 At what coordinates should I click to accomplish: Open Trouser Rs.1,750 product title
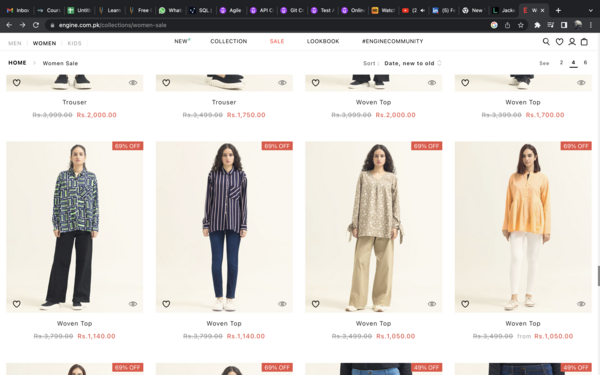point(224,102)
